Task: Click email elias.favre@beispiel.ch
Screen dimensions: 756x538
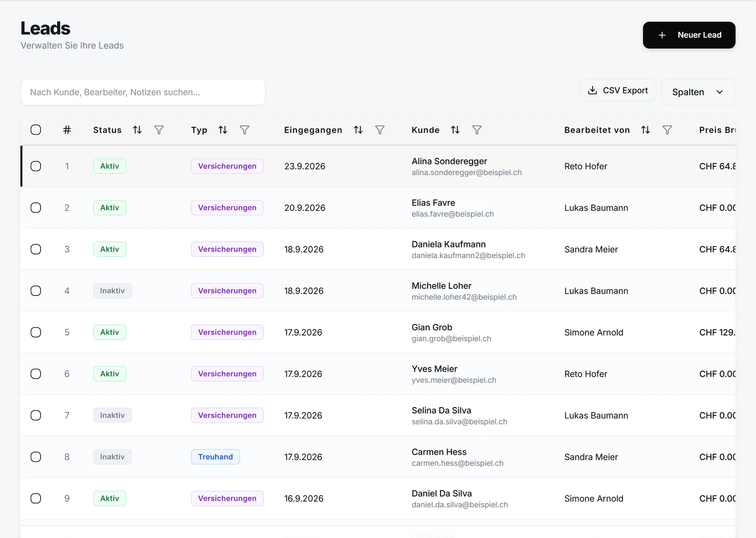Action: pyautogui.click(x=453, y=214)
